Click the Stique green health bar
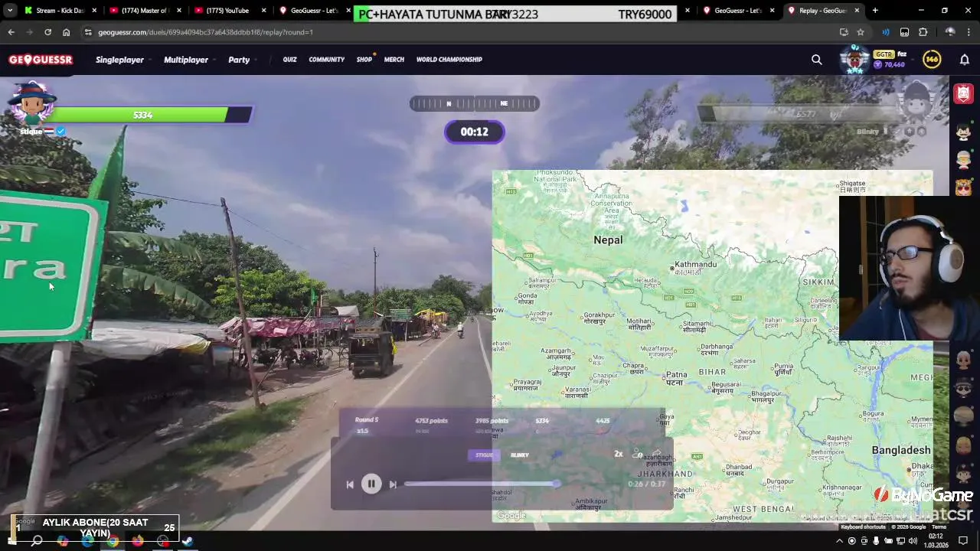 (142, 115)
